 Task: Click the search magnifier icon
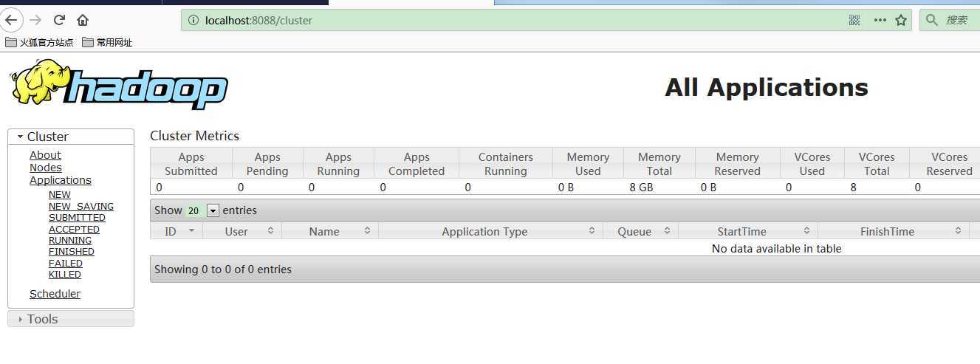[932, 20]
